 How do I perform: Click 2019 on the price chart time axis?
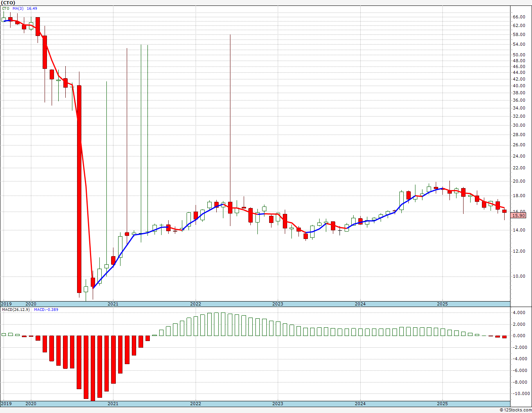point(6,304)
